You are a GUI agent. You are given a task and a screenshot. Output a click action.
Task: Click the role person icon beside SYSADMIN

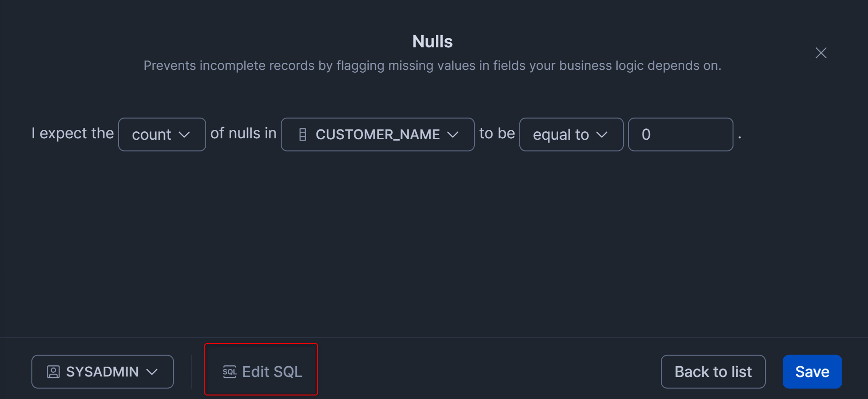[x=53, y=372]
